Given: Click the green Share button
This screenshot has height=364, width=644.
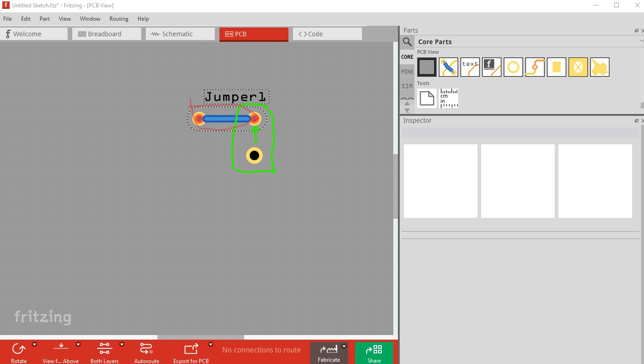Looking at the screenshot, I should (x=374, y=353).
